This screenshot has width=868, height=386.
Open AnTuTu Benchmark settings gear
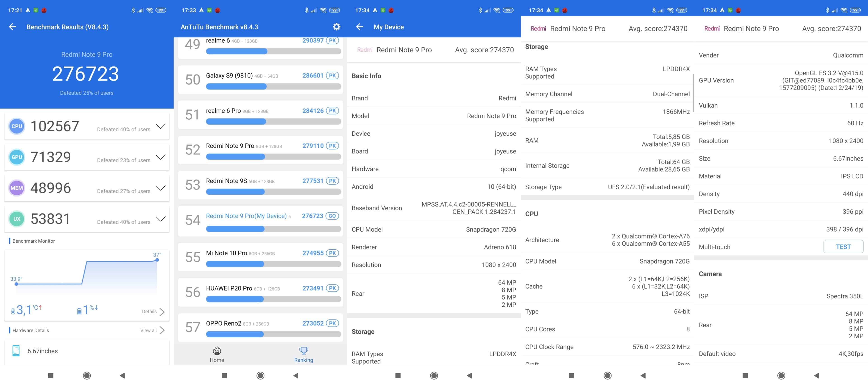336,27
